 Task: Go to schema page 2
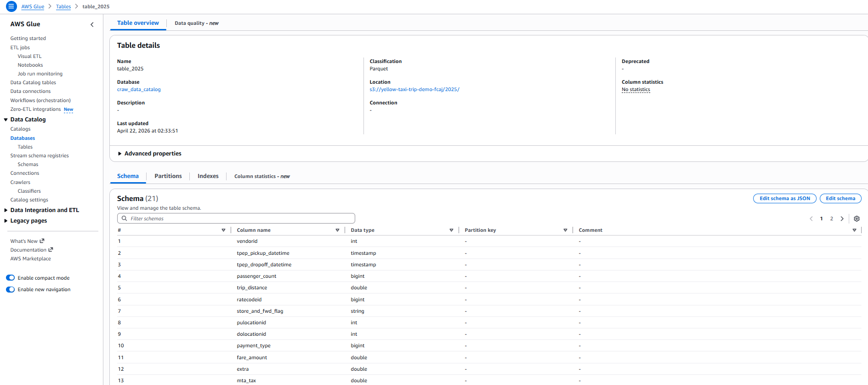831,219
